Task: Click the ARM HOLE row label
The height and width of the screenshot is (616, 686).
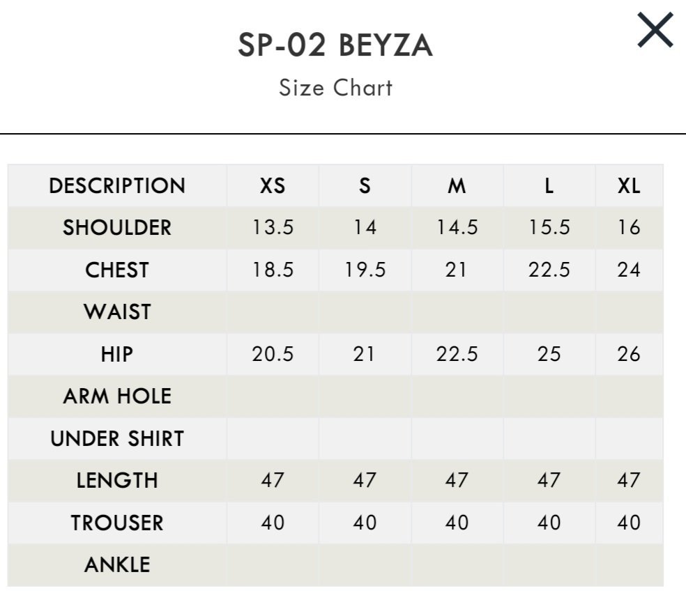Action: (117, 396)
